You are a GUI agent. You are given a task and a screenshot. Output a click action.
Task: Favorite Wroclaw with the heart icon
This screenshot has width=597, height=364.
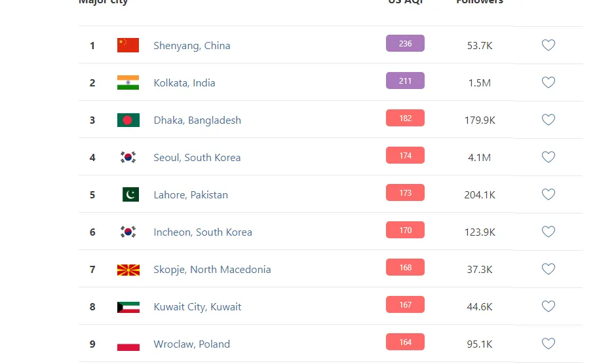(549, 343)
